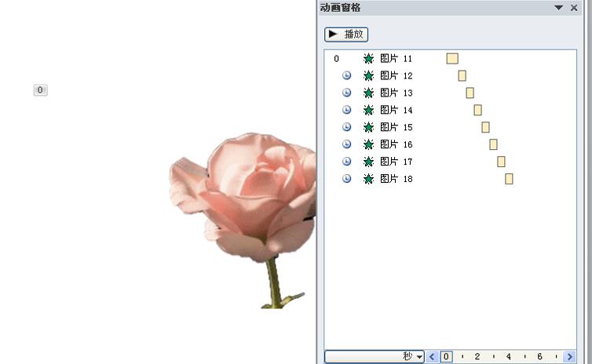Click the green star effect icon of 图片 13

[x=368, y=93]
